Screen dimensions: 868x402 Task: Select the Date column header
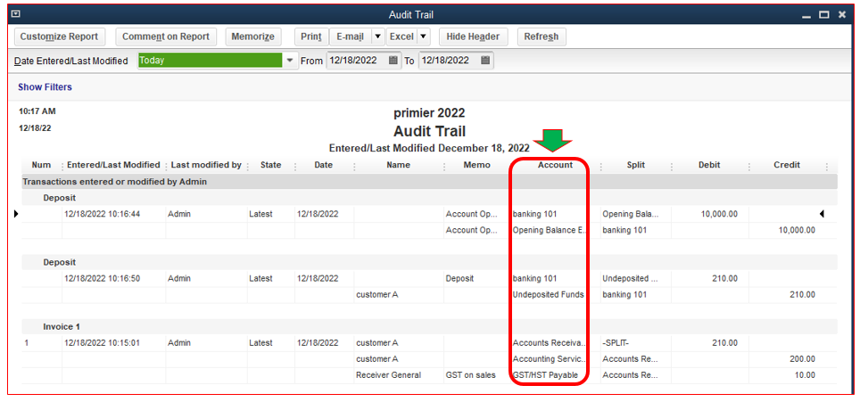pos(324,165)
